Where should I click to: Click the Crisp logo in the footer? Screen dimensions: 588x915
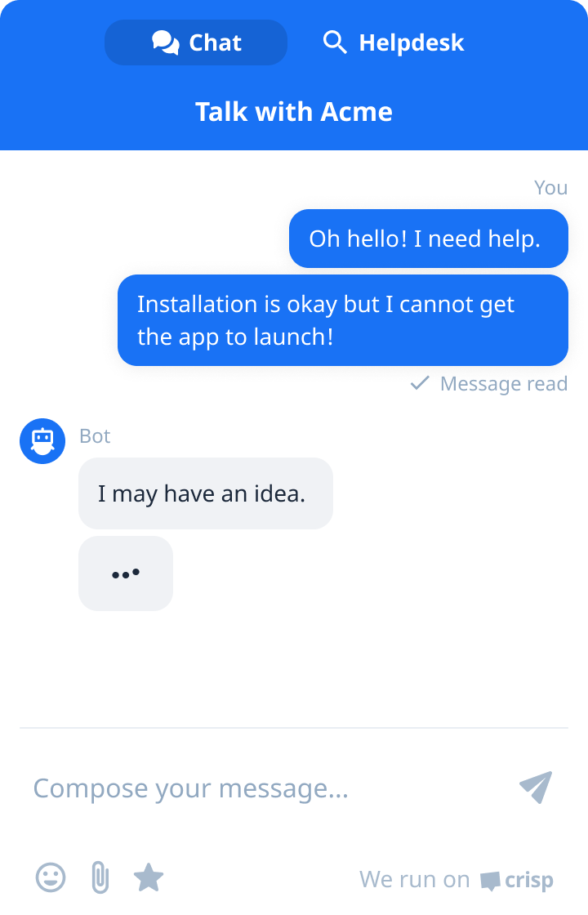[x=519, y=879]
